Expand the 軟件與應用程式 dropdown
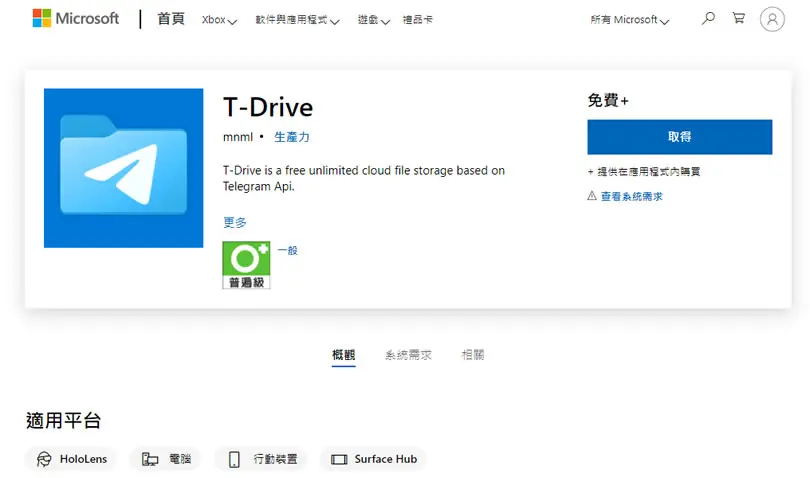This screenshot has height=478, width=810. tap(297, 20)
